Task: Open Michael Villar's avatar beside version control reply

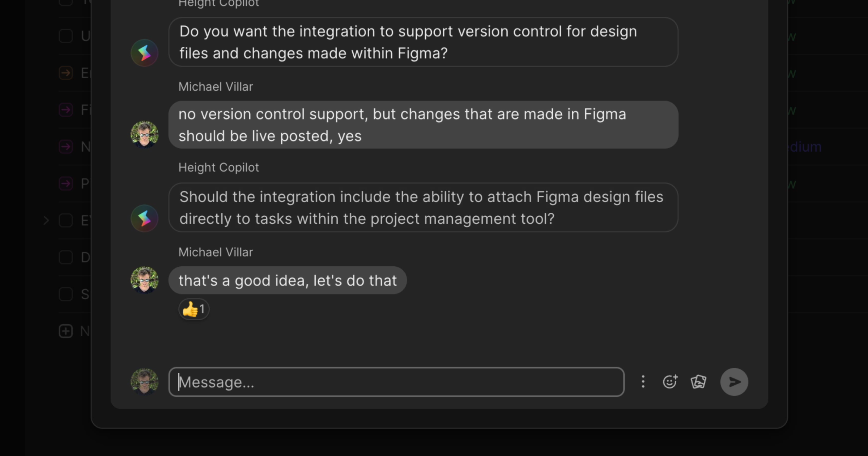Action: [x=144, y=134]
